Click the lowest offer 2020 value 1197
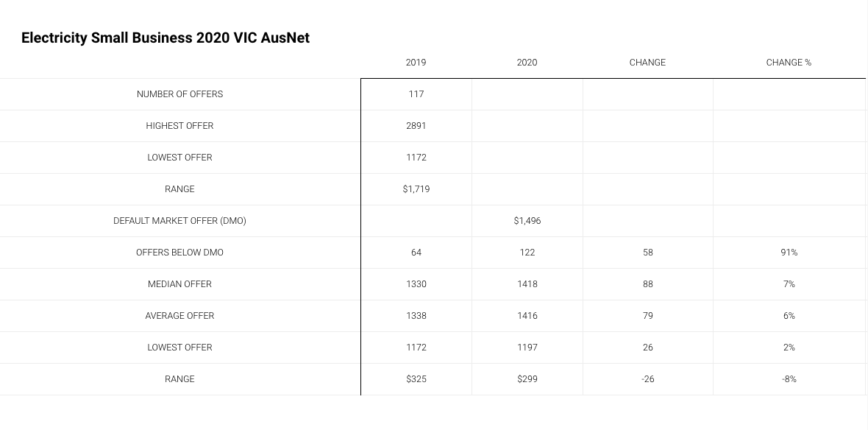Viewport: 868px width, 430px height. (x=527, y=347)
